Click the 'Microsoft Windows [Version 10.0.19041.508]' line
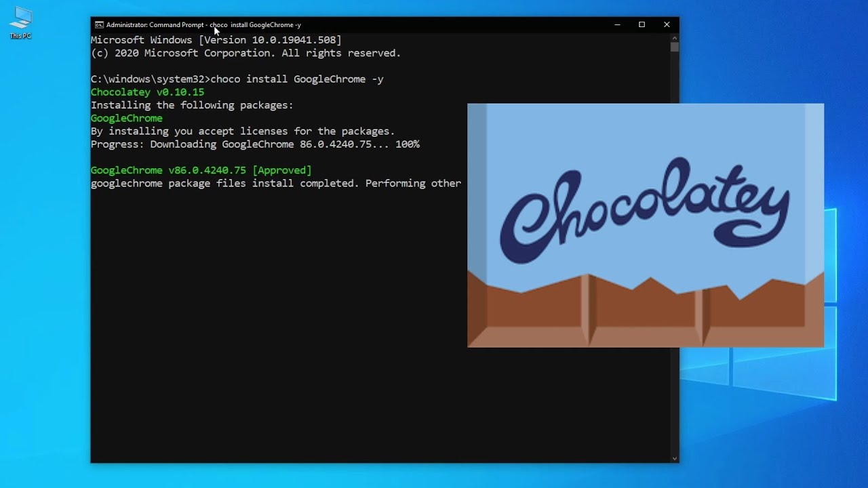 (x=216, y=40)
